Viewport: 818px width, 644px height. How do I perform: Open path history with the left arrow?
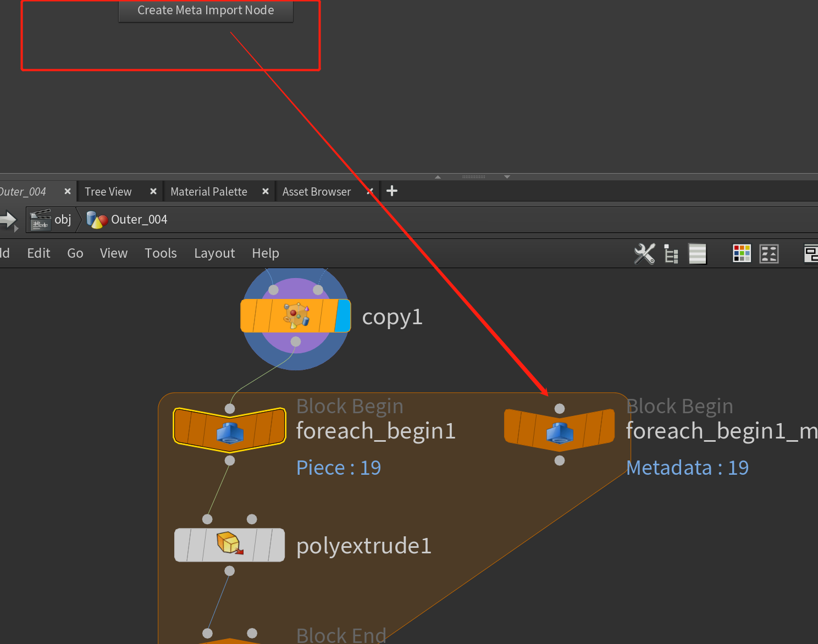coord(8,220)
